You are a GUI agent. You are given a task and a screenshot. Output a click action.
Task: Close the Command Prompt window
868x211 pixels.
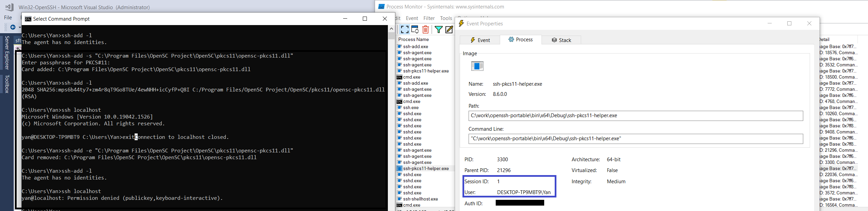[x=384, y=19]
